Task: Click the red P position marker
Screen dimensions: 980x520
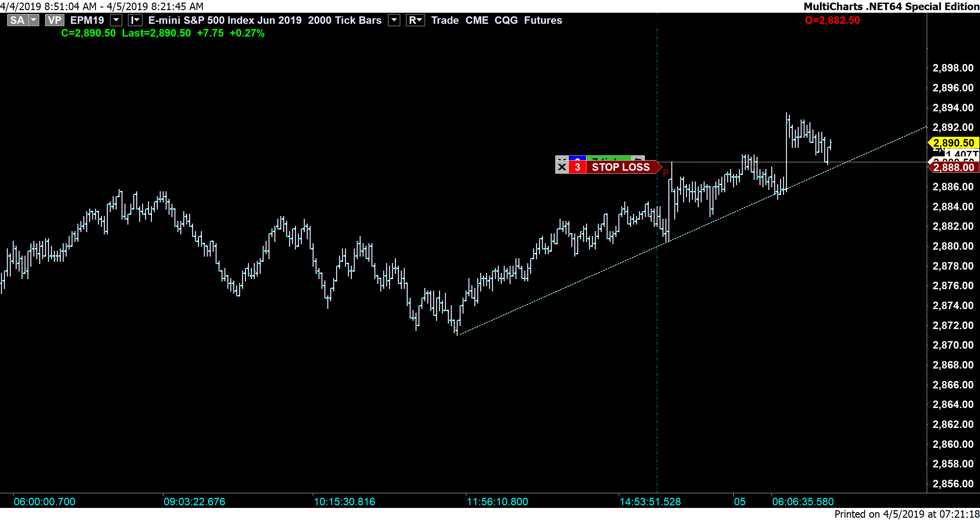Action: pos(665,173)
